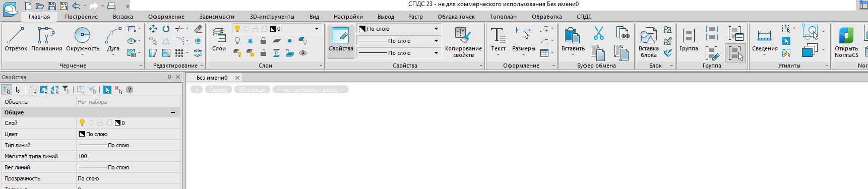The image size is (868, 189).
Task: Click the 2D-каркас visual style label
Action: tap(252, 90)
